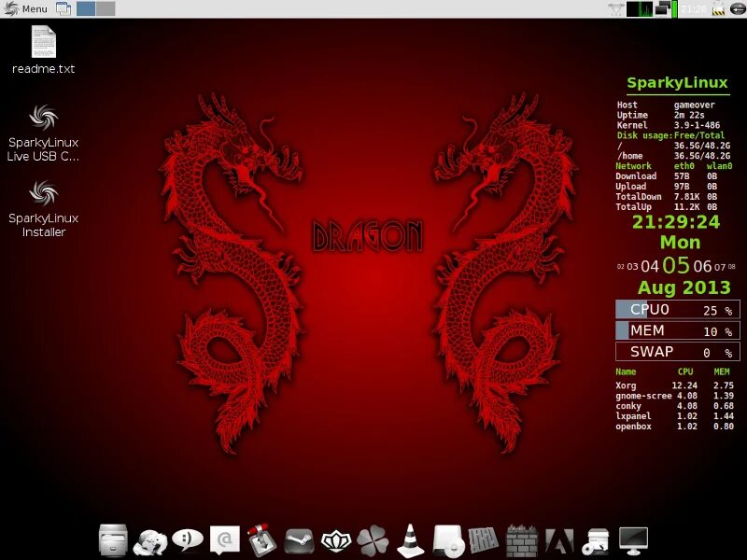Click the green battery level indicator
This screenshot has height=560, width=747.
(x=674, y=9)
